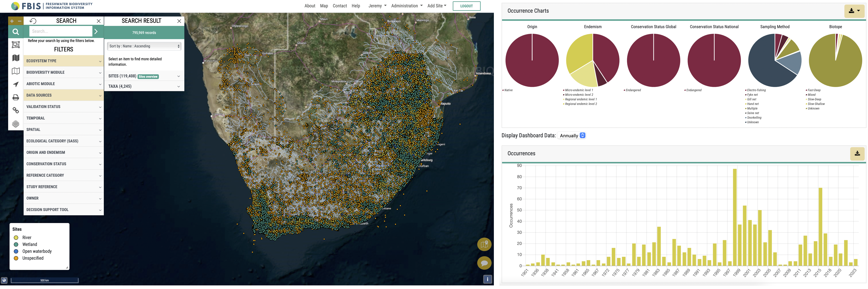Click the spatial selection box icon
The height and width of the screenshot is (289, 868).
pyautogui.click(x=16, y=44)
